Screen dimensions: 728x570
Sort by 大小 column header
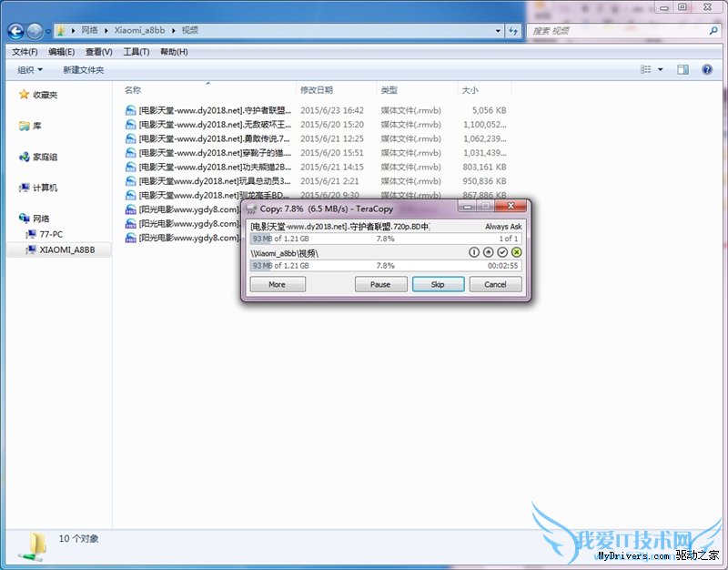(470, 90)
